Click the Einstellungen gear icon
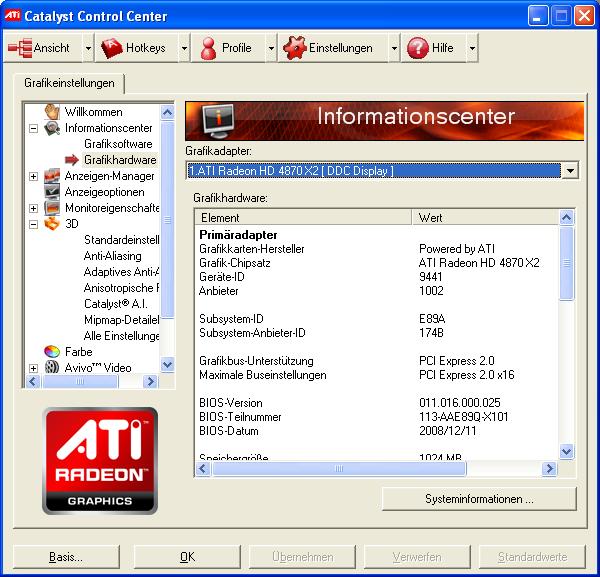600x577 pixels. [x=295, y=48]
